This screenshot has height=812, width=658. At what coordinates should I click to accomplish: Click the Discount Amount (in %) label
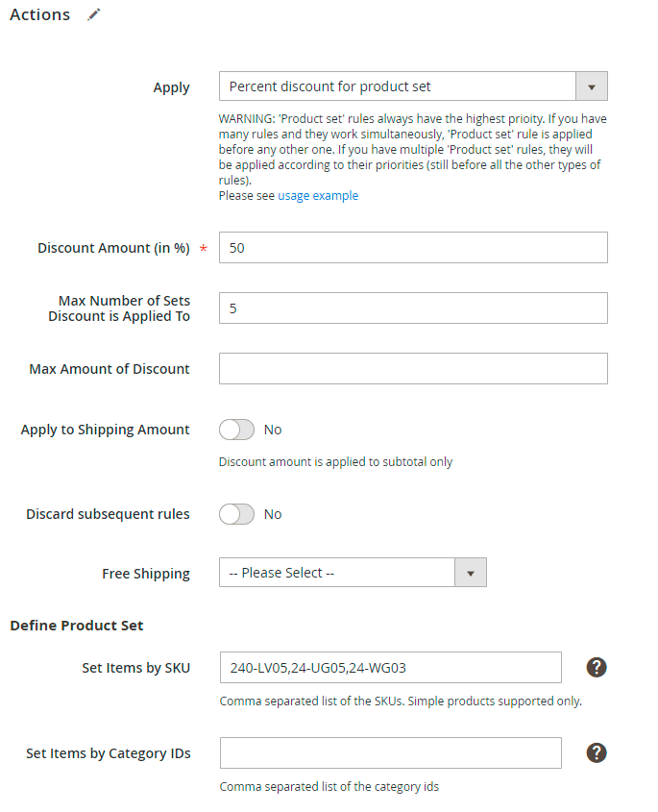(113, 248)
